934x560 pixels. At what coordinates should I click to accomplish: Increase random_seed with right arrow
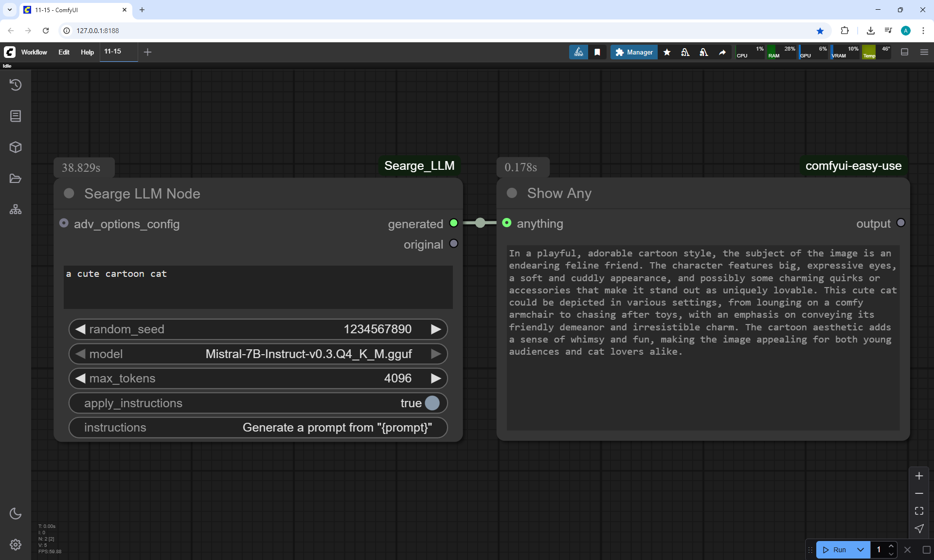click(x=436, y=329)
